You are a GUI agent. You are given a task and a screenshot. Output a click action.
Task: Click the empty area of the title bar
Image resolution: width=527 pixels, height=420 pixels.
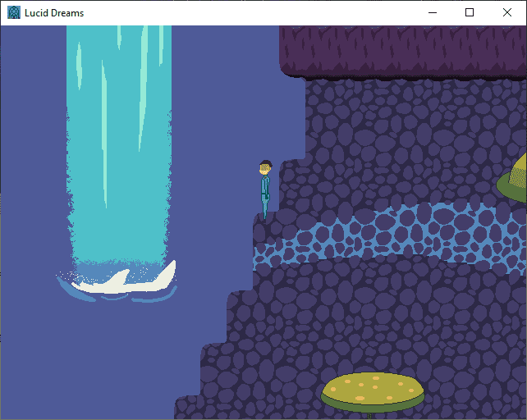point(246,12)
